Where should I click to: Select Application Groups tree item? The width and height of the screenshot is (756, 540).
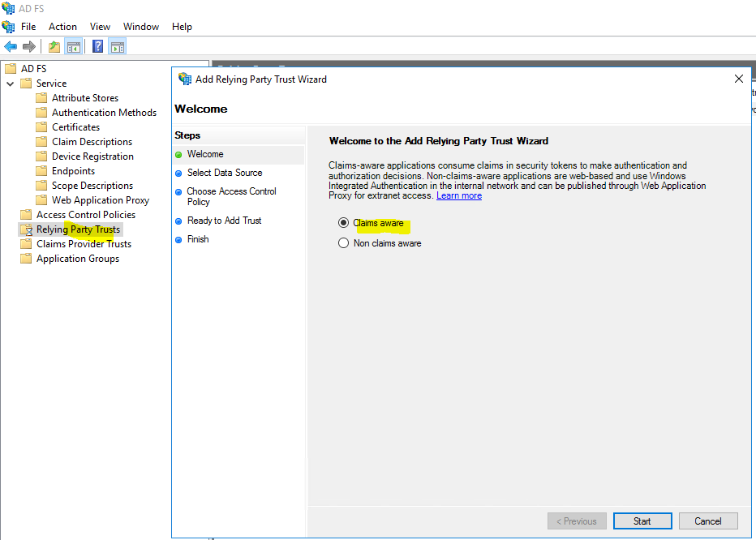coord(78,259)
